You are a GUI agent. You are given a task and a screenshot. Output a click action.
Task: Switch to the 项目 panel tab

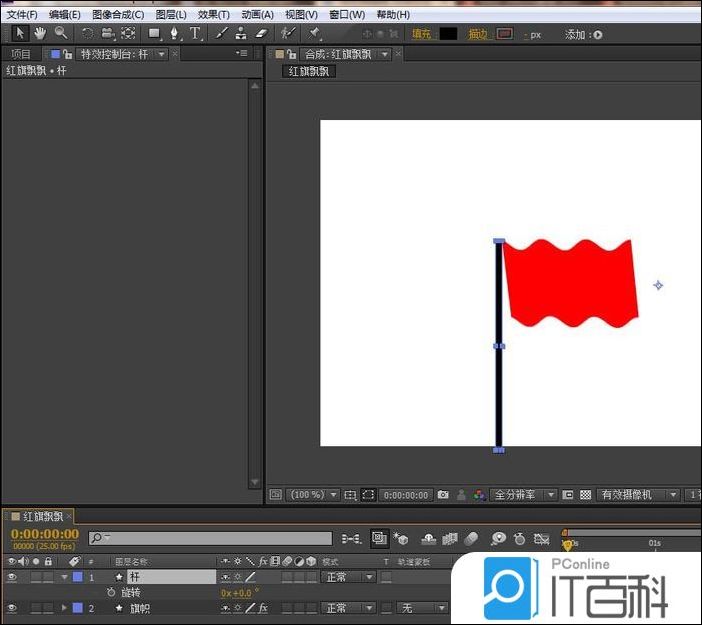tap(21, 54)
